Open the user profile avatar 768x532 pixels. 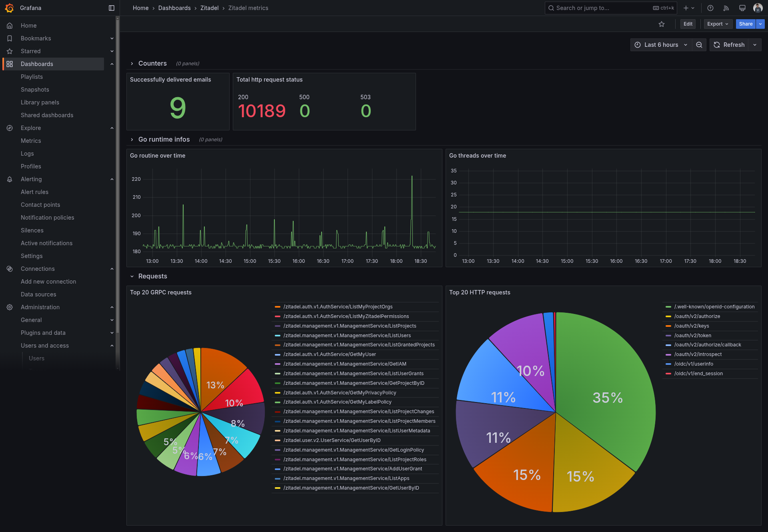(758, 8)
